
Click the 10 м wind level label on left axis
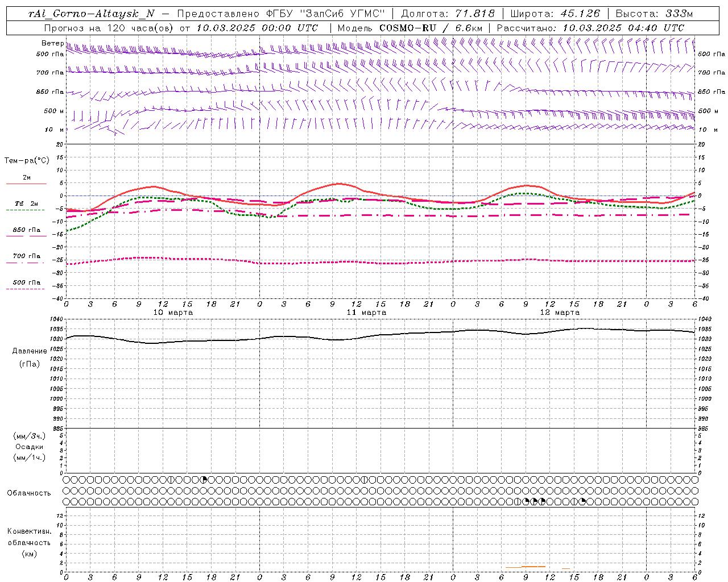click(x=55, y=130)
